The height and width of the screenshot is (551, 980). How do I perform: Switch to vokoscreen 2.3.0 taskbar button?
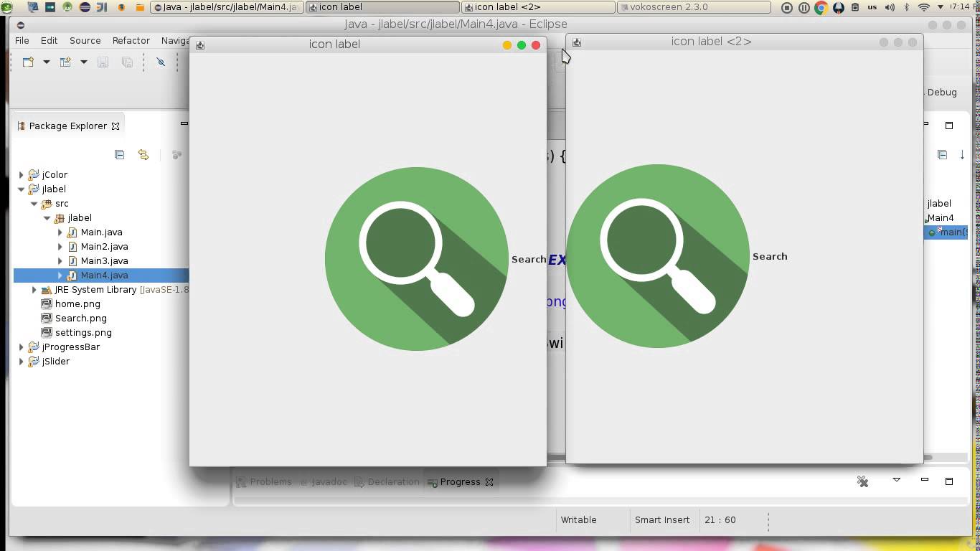click(x=694, y=7)
